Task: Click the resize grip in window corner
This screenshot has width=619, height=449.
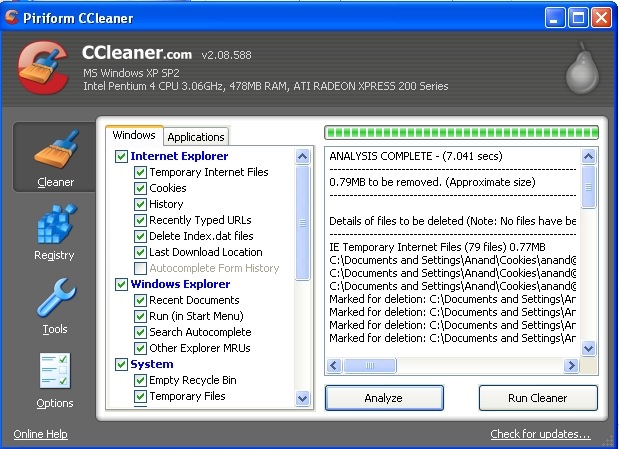Action: (610, 441)
